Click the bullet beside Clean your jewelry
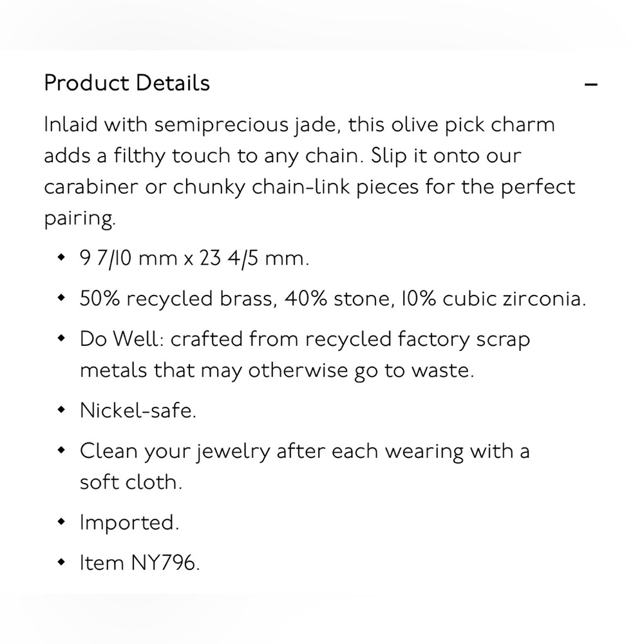 [62, 450]
